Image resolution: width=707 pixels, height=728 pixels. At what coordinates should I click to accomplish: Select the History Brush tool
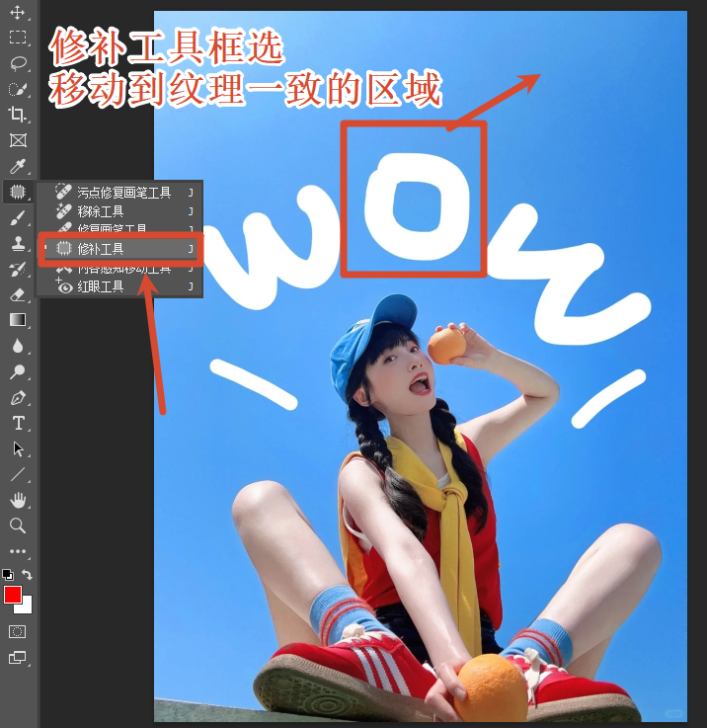18,269
